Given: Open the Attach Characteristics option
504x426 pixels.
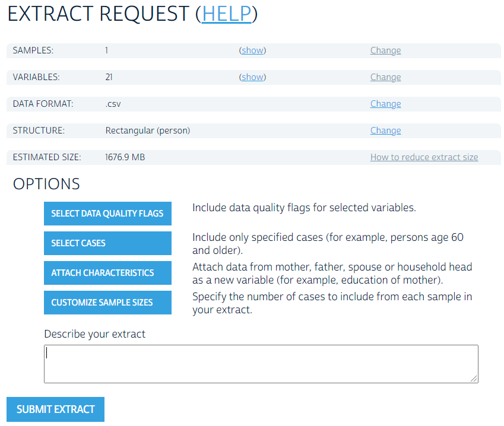Looking at the screenshot, I should pos(107,273).
